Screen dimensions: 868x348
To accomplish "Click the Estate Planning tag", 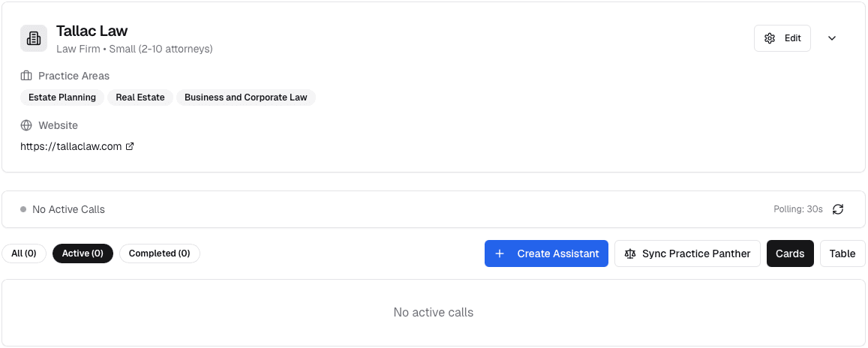I will (x=62, y=97).
